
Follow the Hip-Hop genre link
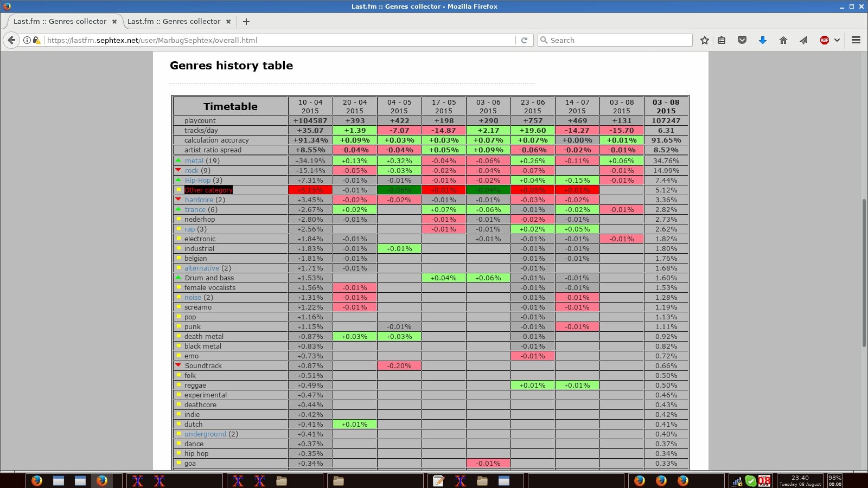(197, 181)
